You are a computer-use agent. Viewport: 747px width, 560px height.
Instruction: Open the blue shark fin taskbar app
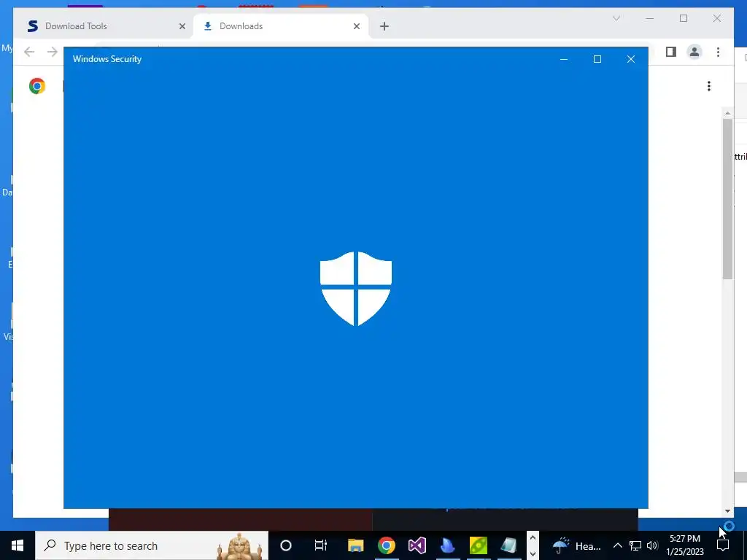point(447,545)
